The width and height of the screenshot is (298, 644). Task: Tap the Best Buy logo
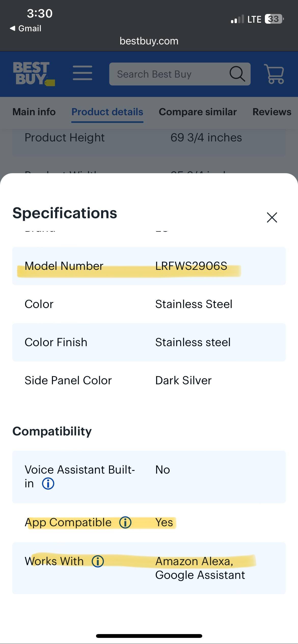coord(34,74)
